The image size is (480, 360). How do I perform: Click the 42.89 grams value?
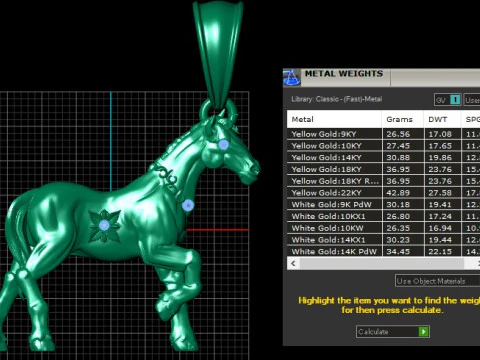tap(398, 193)
